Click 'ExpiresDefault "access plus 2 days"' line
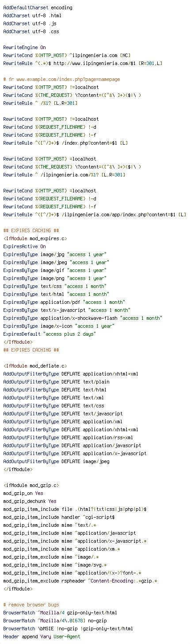 point(49,334)
